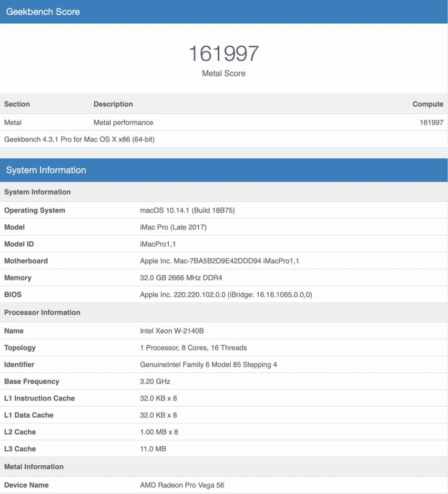
Task: Click the Processor Information subheading
Action: click(x=42, y=313)
